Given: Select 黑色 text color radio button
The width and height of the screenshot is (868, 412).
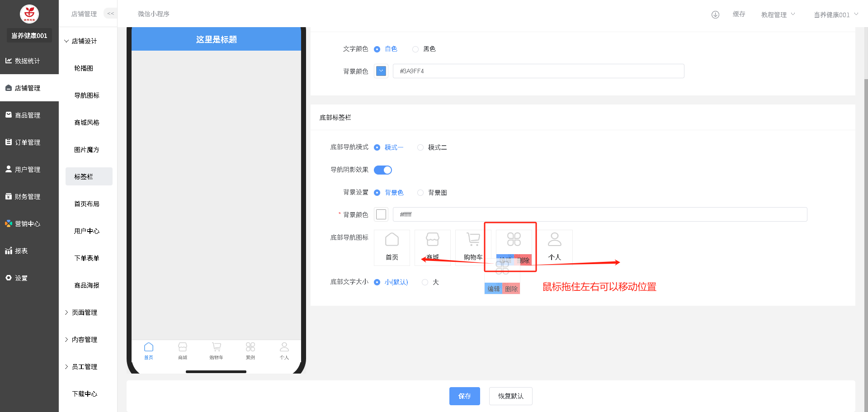Looking at the screenshot, I should tap(415, 49).
